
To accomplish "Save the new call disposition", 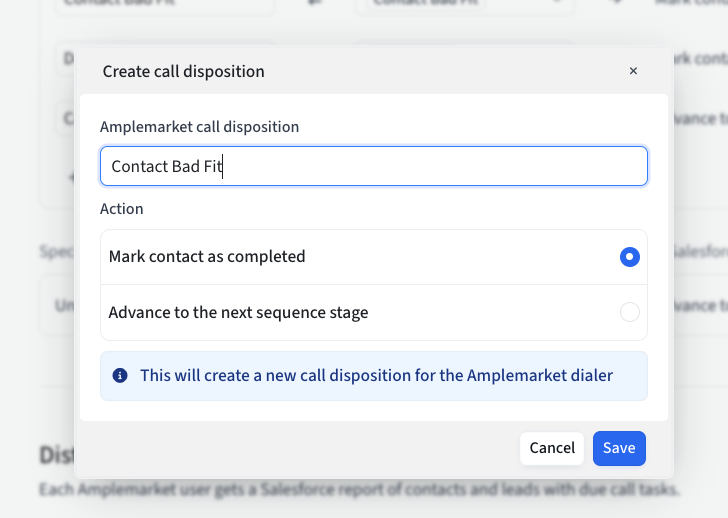I will (619, 448).
